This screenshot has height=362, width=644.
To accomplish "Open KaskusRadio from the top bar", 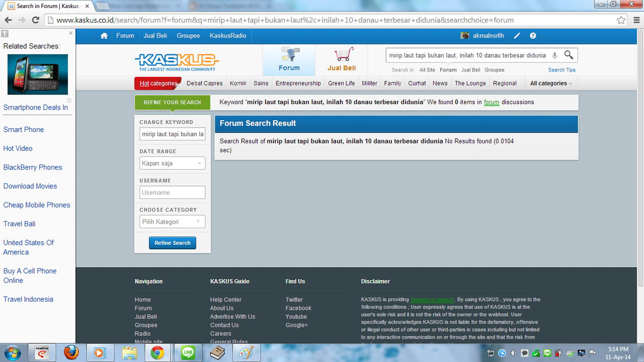I will click(228, 36).
